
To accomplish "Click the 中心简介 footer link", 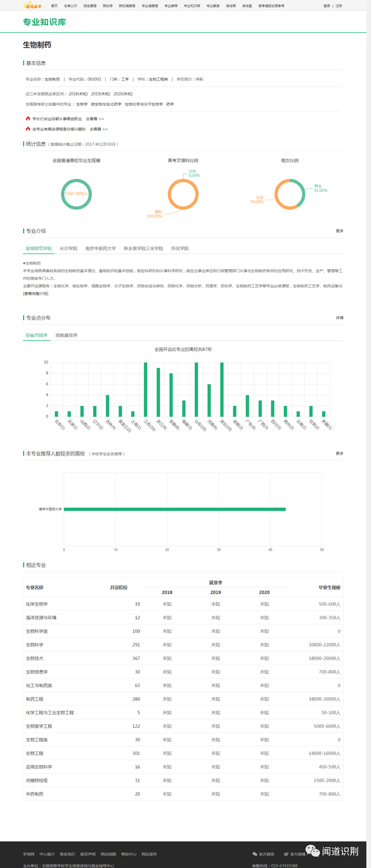I will [46, 854].
